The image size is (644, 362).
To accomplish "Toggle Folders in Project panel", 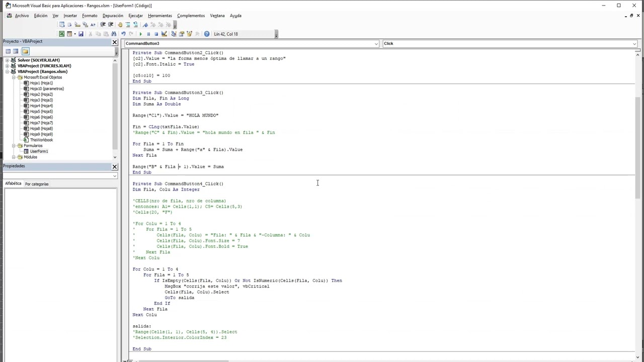I will 25,51.
